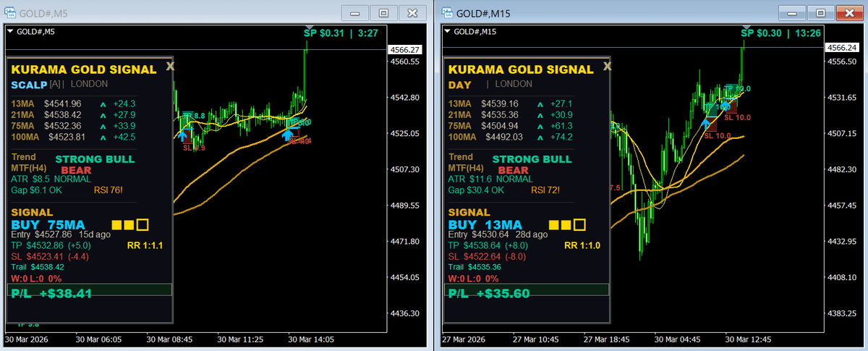Viewport: 868px width, 351px height.
Task: Minimize the GOLD#,M5 chart window
Action: [x=354, y=13]
